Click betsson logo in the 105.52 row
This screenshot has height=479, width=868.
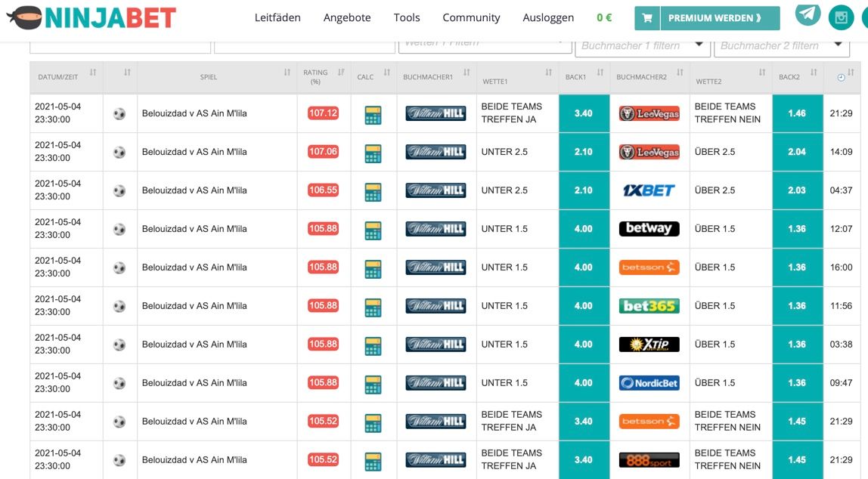649,421
